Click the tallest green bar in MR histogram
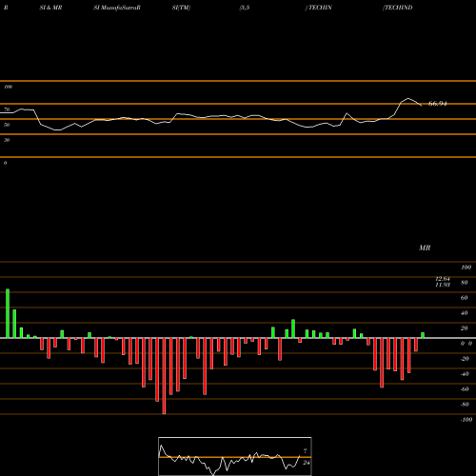Screen dimensions: 476x476 (x=8, y=313)
